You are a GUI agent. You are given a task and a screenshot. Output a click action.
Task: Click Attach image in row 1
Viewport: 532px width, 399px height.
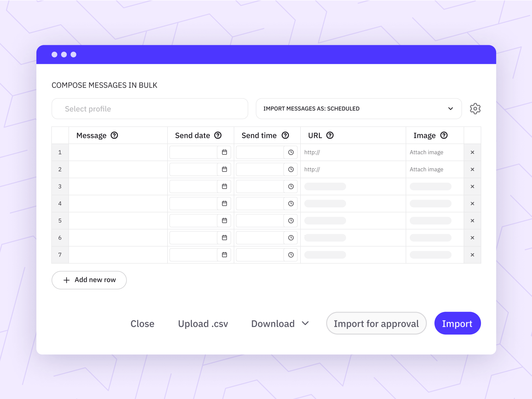click(426, 152)
